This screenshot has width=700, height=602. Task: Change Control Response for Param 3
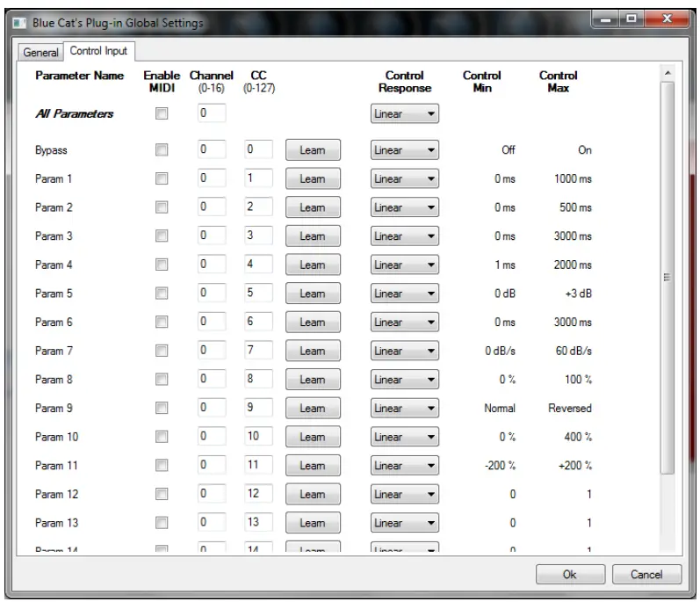(405, 236)
